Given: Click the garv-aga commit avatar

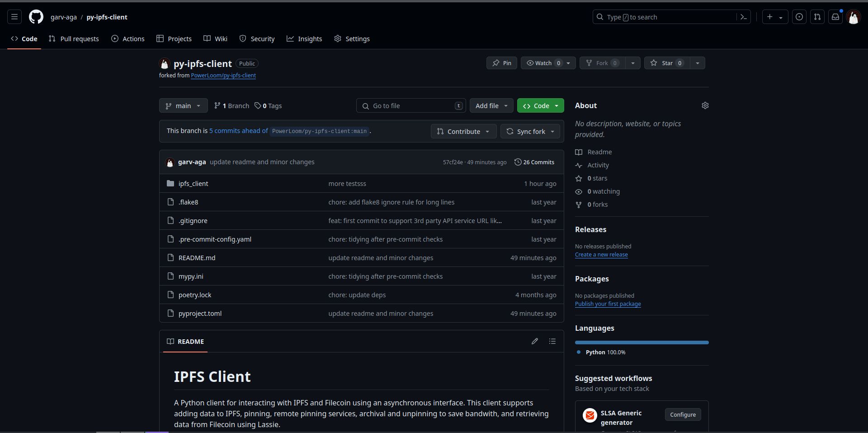Looking at the screenshot, I should pos(170,162).
